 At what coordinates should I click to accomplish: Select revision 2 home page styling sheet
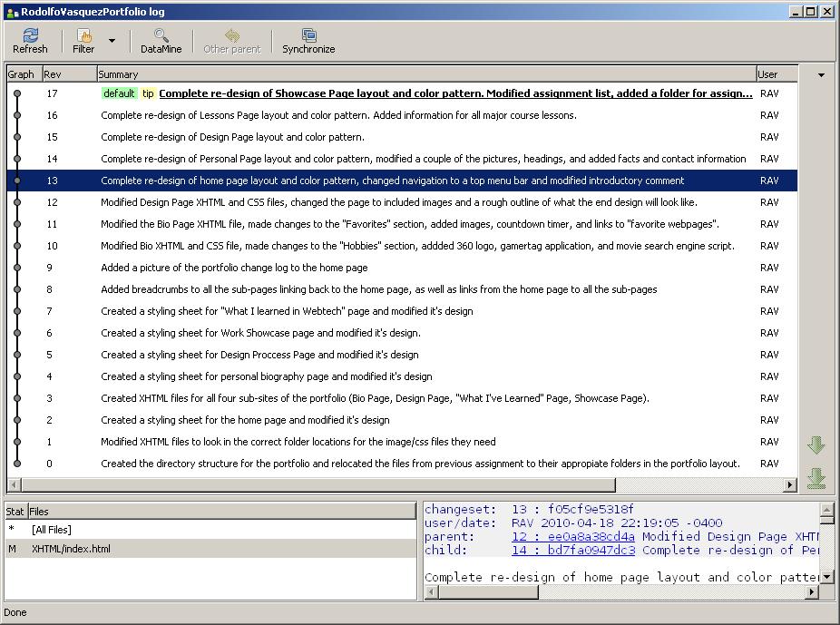(402, 420)
